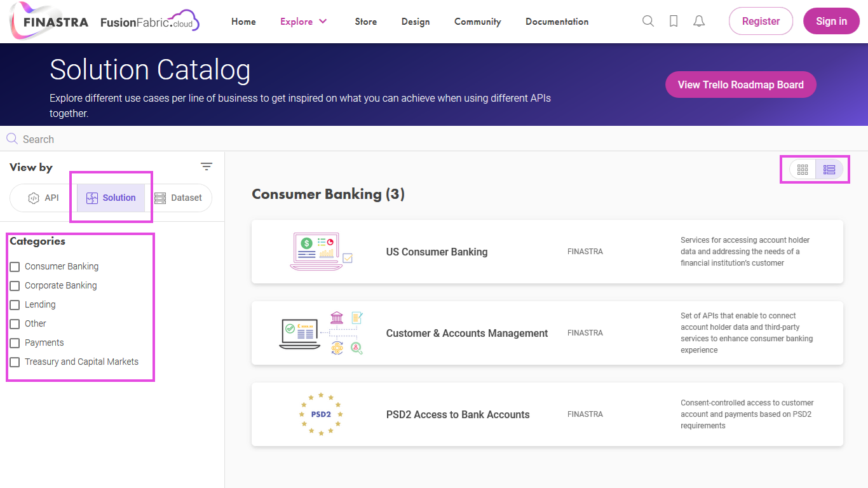Open the US Consumer Banking title
The height and width of the screenshot is (488, 868).
[437, 252]
